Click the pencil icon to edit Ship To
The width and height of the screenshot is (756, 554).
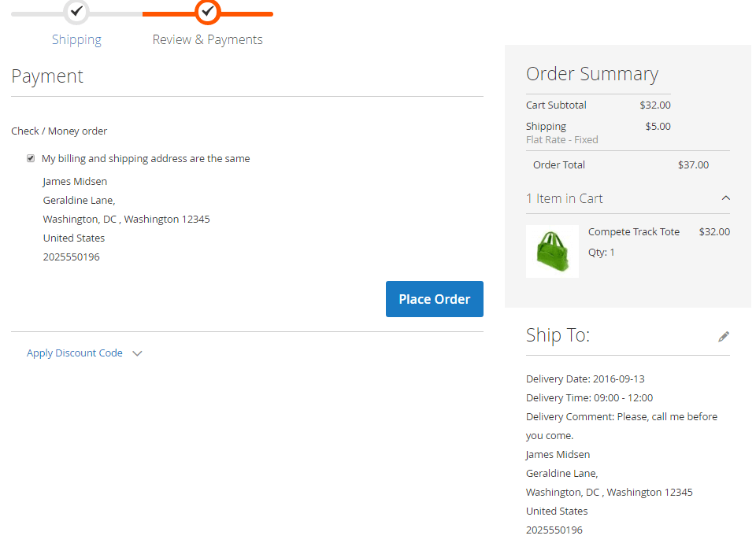click(724, 336)
